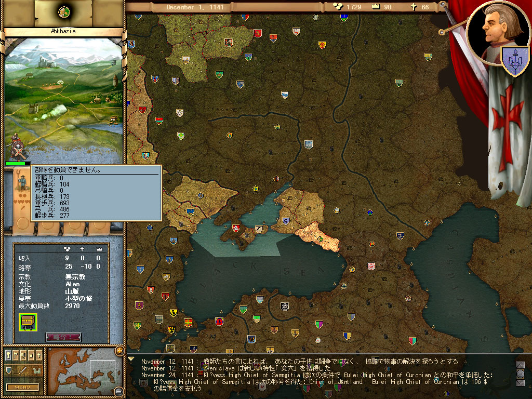Click the 最大動員数 2970 value
This screenshot has width=532, height=399.
pyautogui.click(x=72, y=305)
